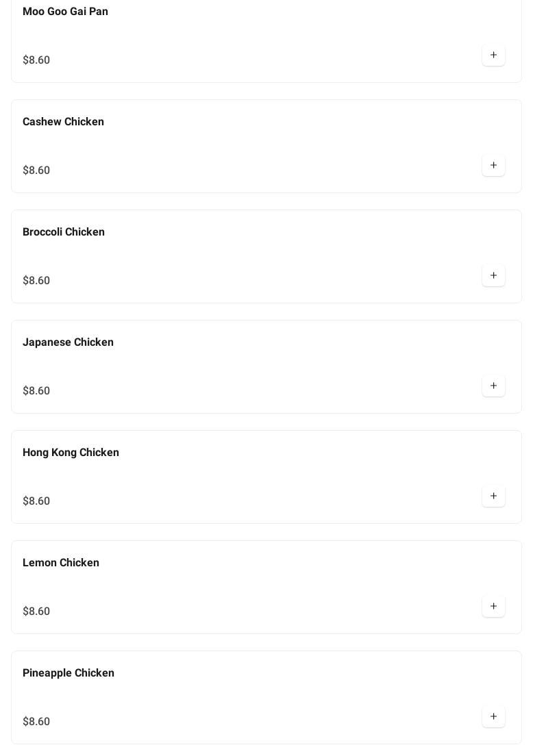Viewport: 533px width, 756px height.
Task: Select the $8.60 price of Lemon Chicken
Action: [36, 612]
